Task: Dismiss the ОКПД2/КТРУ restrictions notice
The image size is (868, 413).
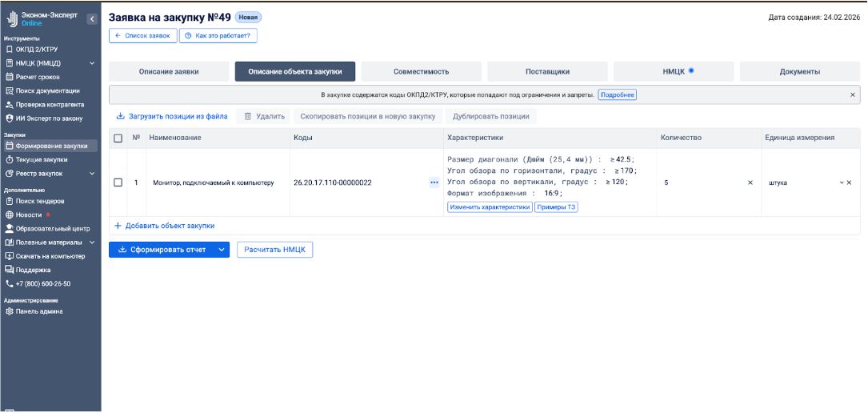Action: [852, 94]
